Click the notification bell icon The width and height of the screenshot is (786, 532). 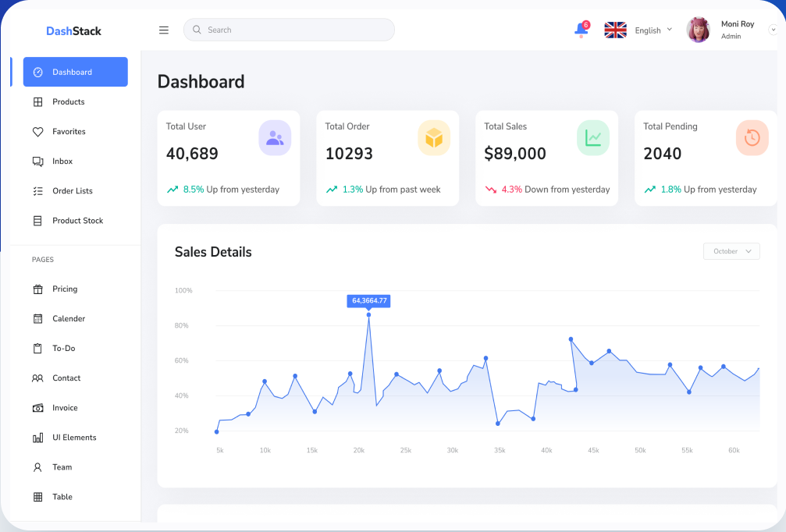pyautogui.click(x=581, y=30)
